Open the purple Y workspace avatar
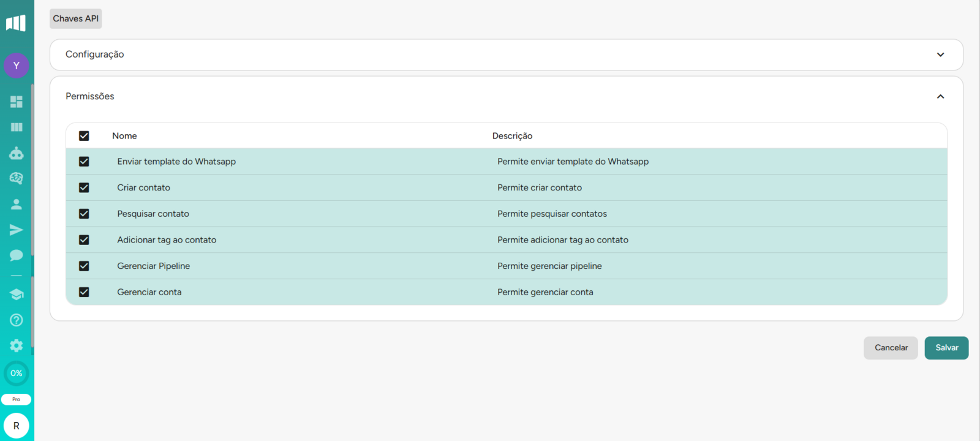980x441 pixels. point(17,66)
